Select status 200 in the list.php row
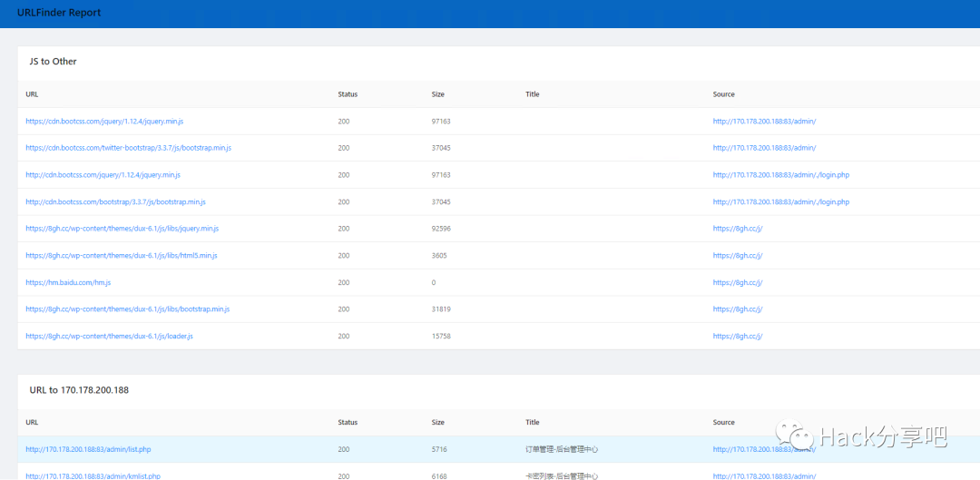980x480 pixels. (344, 449)
